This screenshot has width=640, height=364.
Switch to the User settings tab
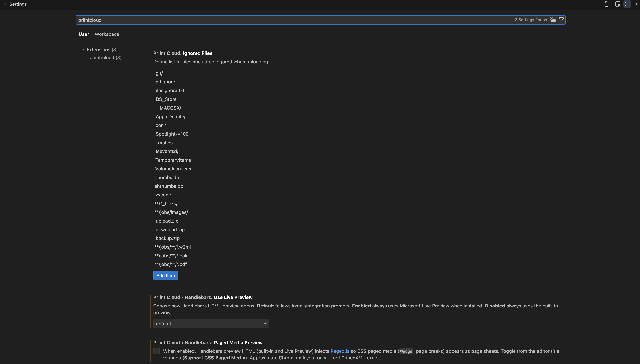[84, 34]
